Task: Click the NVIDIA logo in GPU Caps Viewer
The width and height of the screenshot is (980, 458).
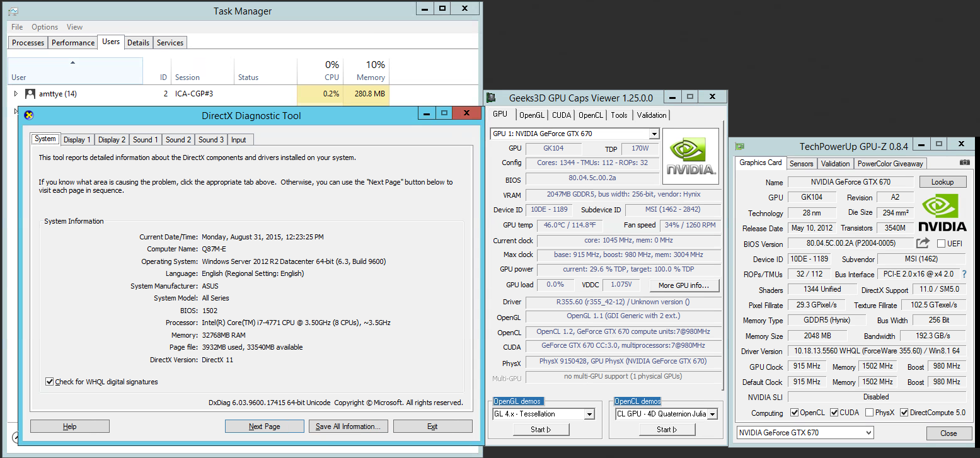Action: tap(691, 156)
